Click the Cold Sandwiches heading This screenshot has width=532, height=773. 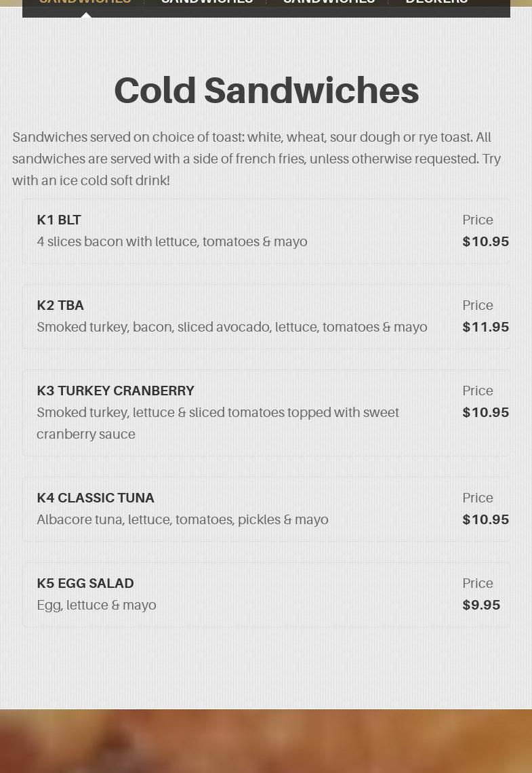[x=266, y=91]
